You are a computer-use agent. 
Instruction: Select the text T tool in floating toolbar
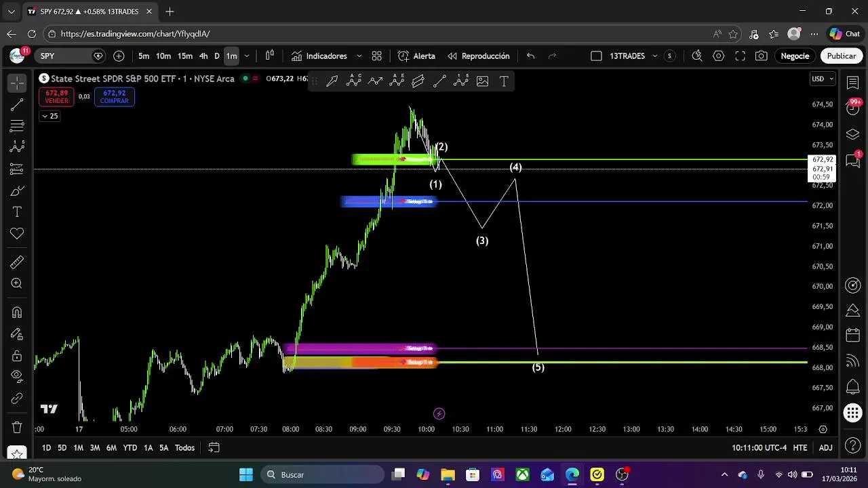click(x=504, y=81)
